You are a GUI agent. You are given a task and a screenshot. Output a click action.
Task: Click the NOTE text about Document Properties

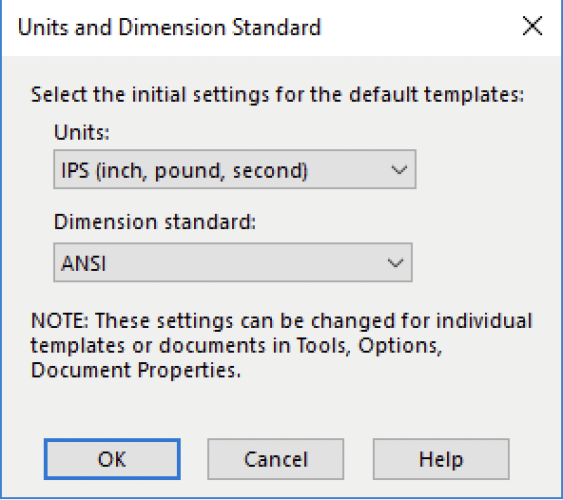282,345
